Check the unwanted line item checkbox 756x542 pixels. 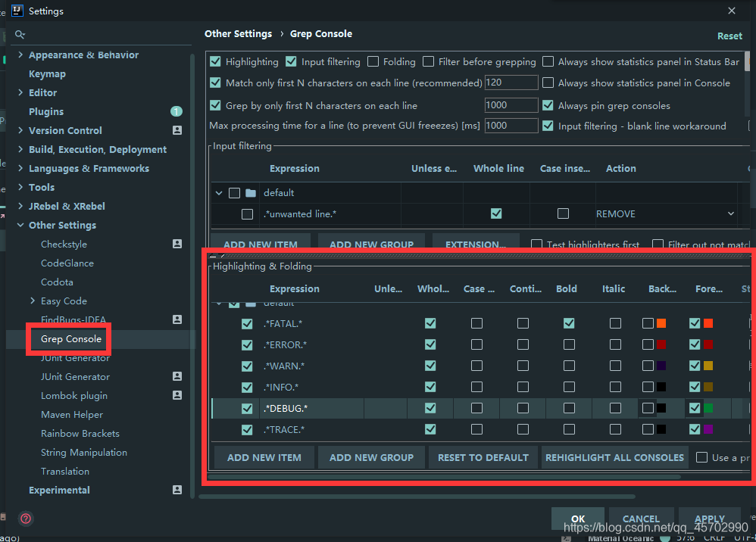click(247, 214)
